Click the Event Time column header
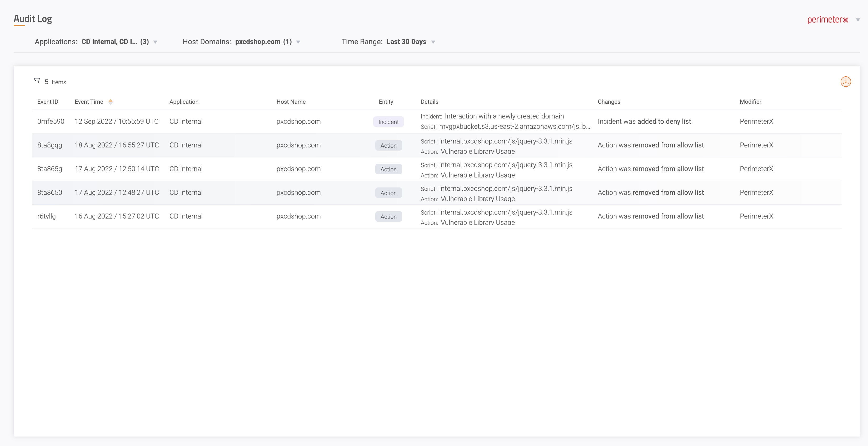Image resolution: width=868 pixels, height=446 pixels. click(x=89, y=102)
